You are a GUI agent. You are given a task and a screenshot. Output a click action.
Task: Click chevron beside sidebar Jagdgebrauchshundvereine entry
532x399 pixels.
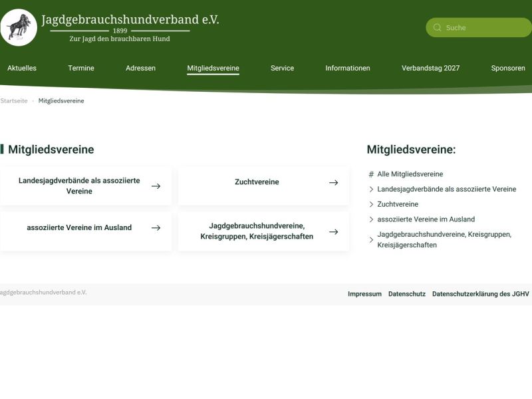[x=371, y=240]
